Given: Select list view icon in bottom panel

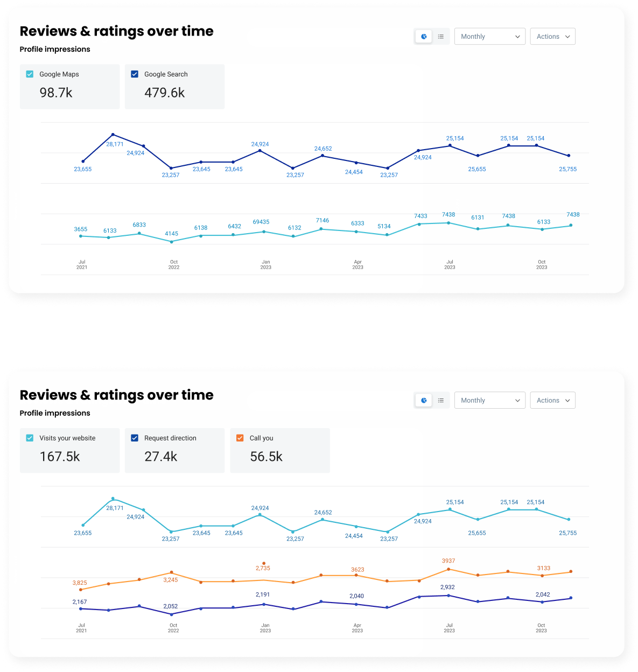Looking at the screenshot, I should [441, 401].
